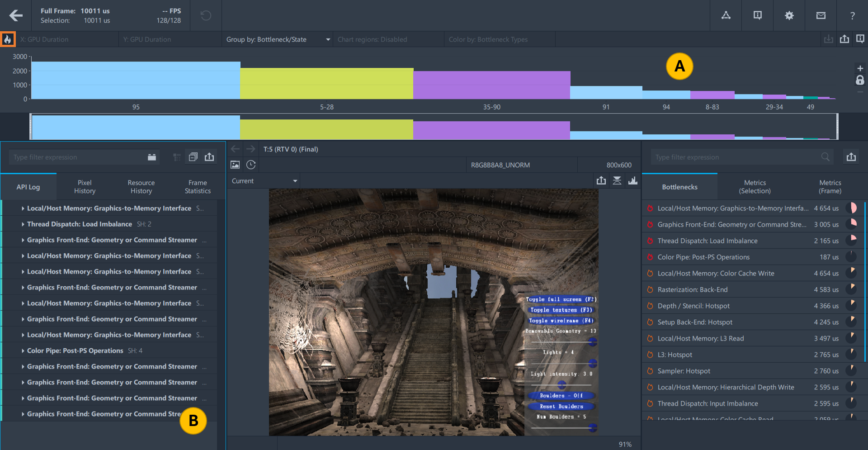Expand the Thread Dispatch: Load Imbalance item
This screenshot has width=868, height=450.
[x=23, y=224]
